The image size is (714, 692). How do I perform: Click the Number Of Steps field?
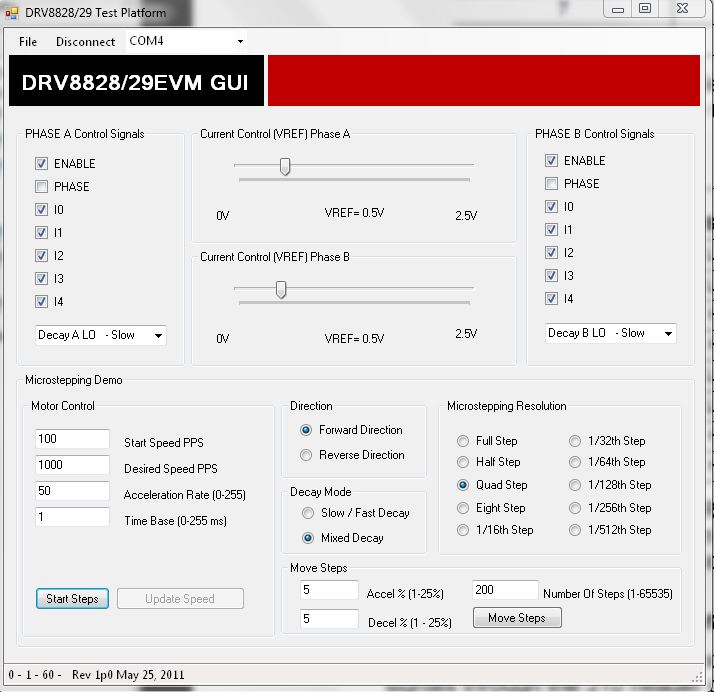click(x=505, y=590)
